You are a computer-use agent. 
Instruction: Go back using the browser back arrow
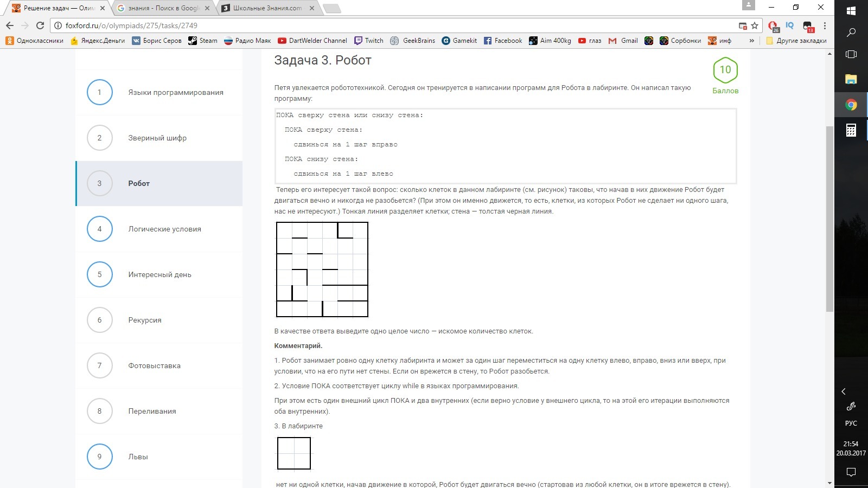click(x=10, y=25)
